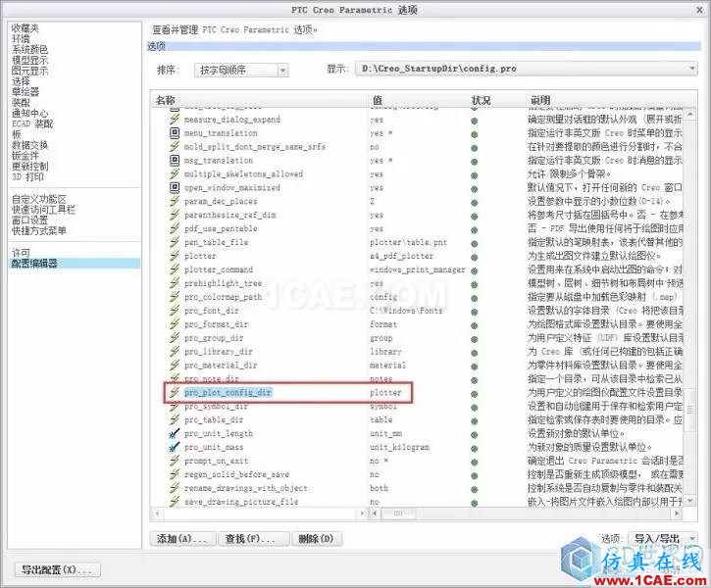The image size is (711, 588).
Task: Click the icon beside regen_solid_before_save
Action: pyautogui.click(x=175, y=474)
